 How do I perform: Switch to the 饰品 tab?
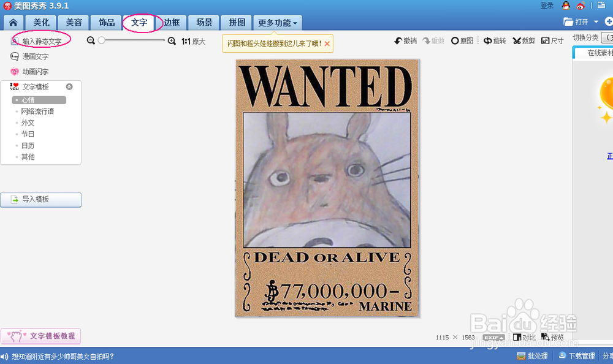(106, 23)
